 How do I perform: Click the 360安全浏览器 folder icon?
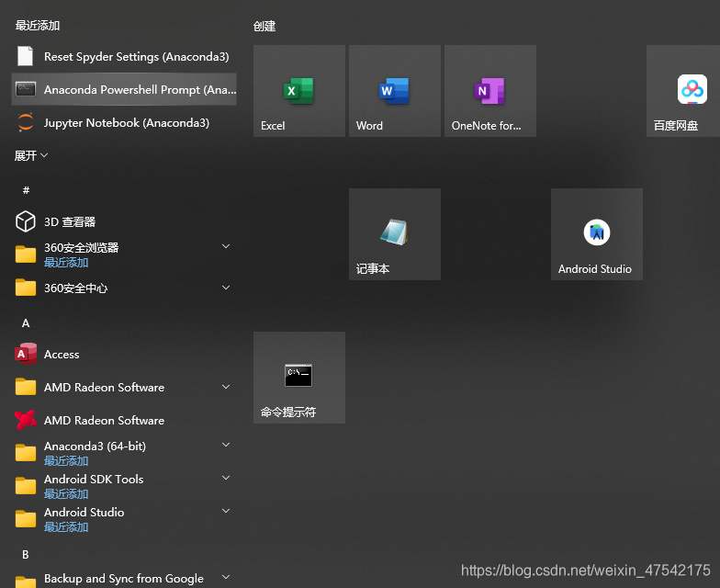click(x=26, y=254)
